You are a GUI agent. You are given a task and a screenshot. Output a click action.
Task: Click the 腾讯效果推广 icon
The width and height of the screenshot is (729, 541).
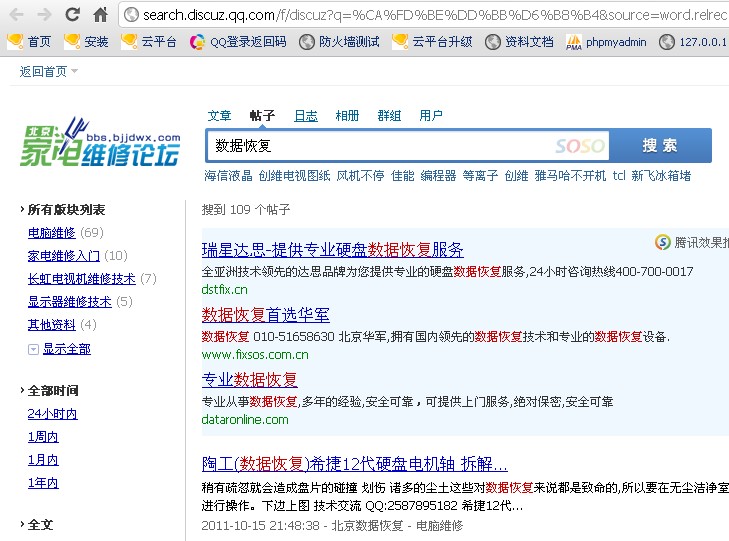663,242
